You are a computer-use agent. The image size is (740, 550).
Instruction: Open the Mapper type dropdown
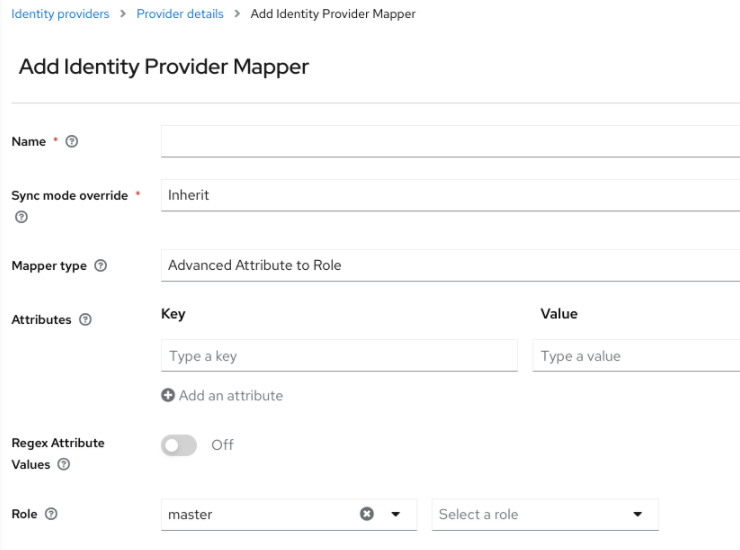coord(450,265)
